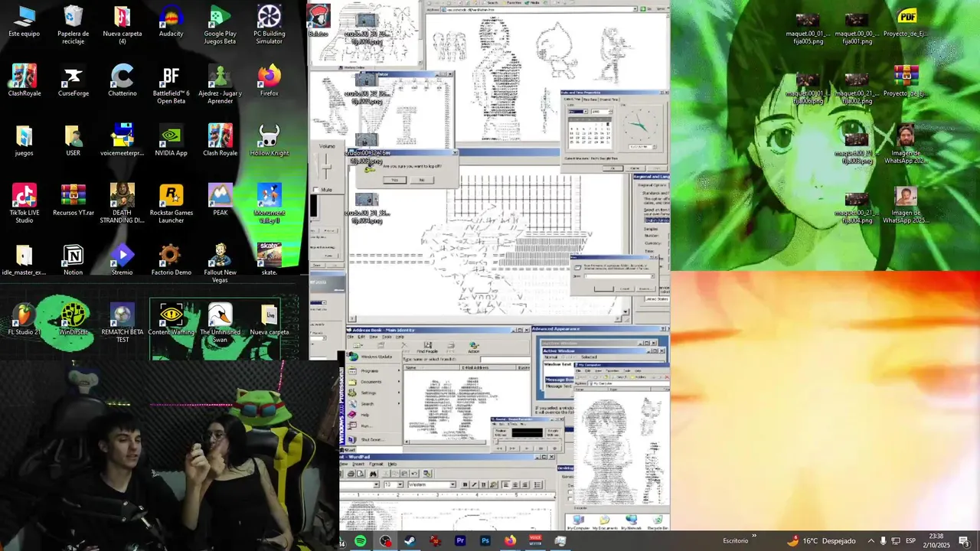
Task: Launch REMATCH BETA TEST
Action: [x=122, y=323]
